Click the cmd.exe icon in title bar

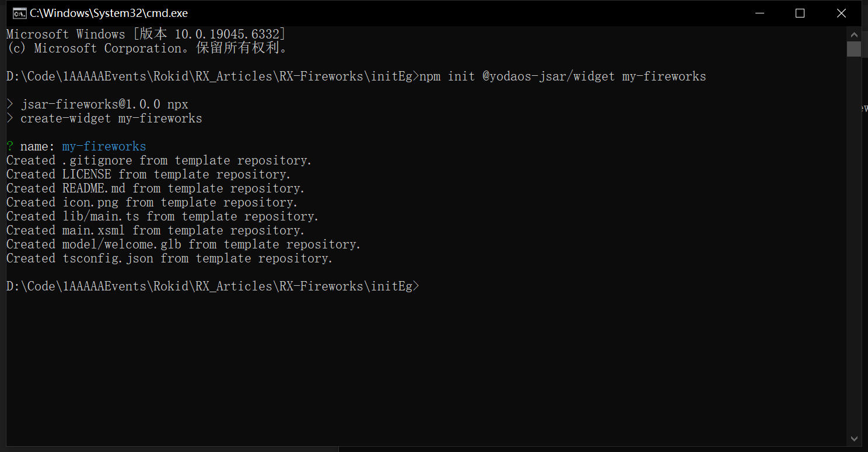point(19,13)
